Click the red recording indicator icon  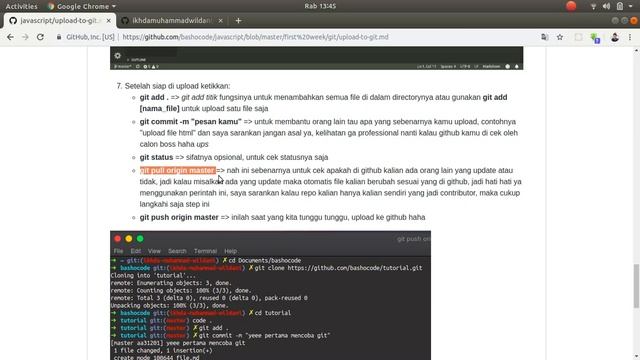(x=571, y=6)
